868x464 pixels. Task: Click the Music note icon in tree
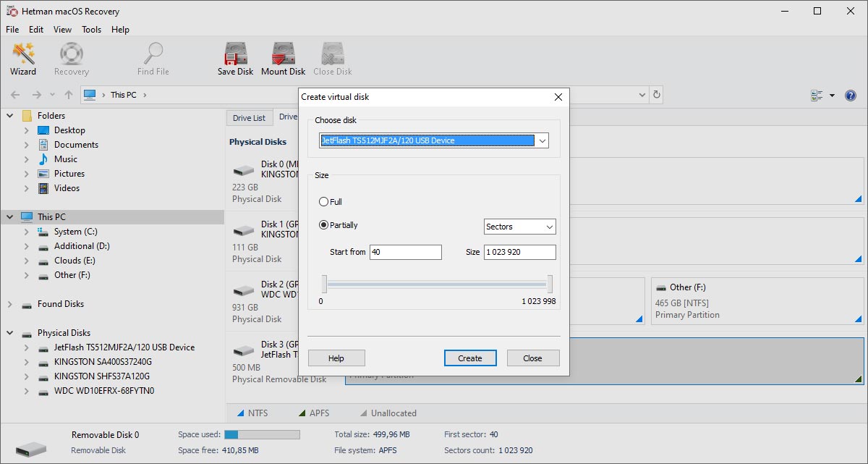tap(43, 159)
